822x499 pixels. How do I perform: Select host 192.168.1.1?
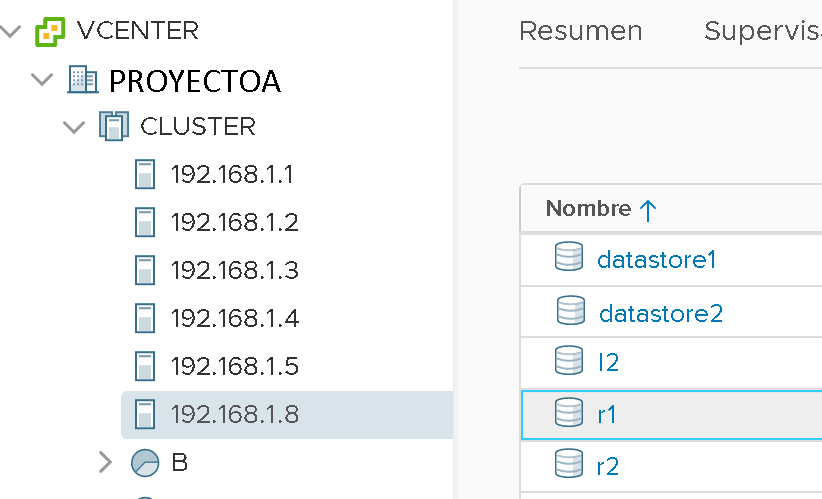click(232, 175)
